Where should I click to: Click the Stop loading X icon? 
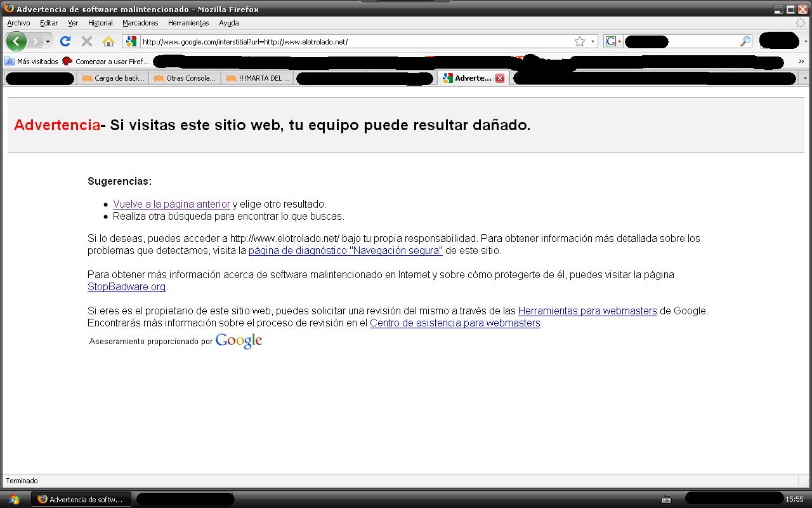(87, 41)
